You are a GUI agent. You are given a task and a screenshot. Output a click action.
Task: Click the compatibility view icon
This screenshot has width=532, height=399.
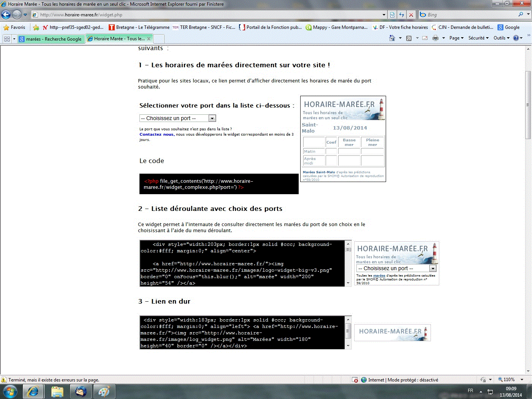click(x=393, y=15)
